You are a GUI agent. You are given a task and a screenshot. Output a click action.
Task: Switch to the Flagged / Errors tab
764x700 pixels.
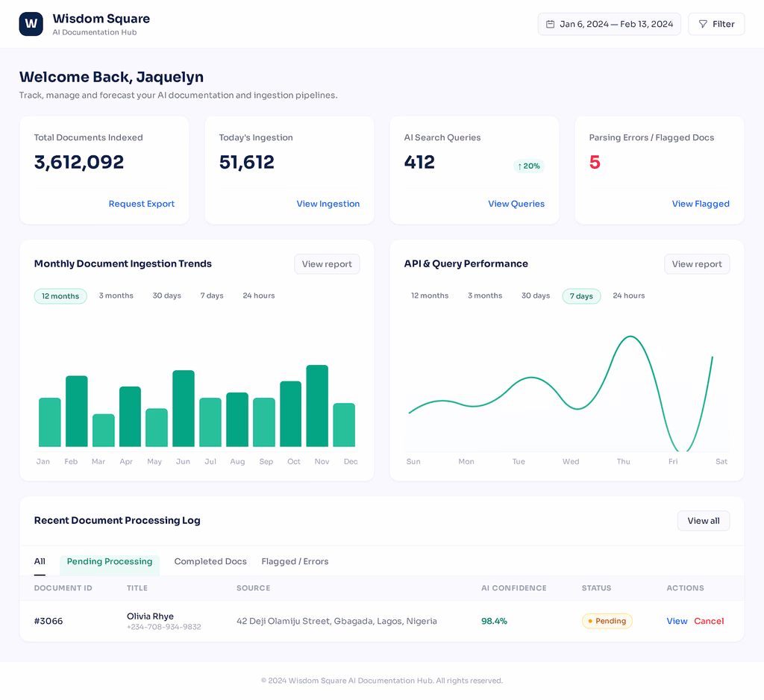tap(295, 561)
